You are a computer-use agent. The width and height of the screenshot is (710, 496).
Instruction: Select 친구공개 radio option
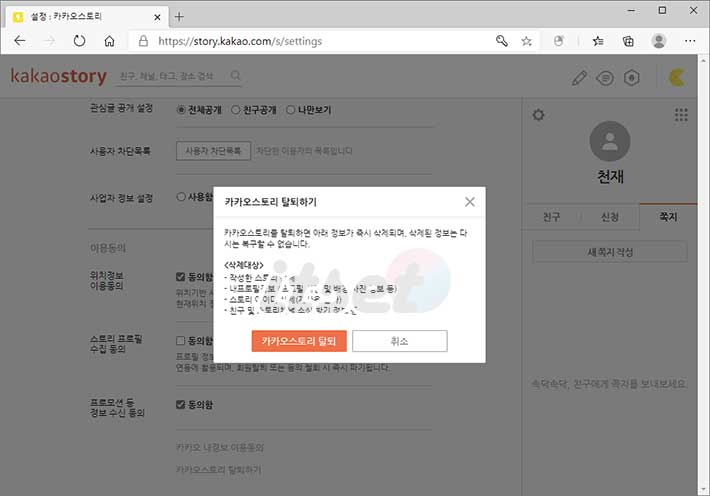[x=235, y=110]
